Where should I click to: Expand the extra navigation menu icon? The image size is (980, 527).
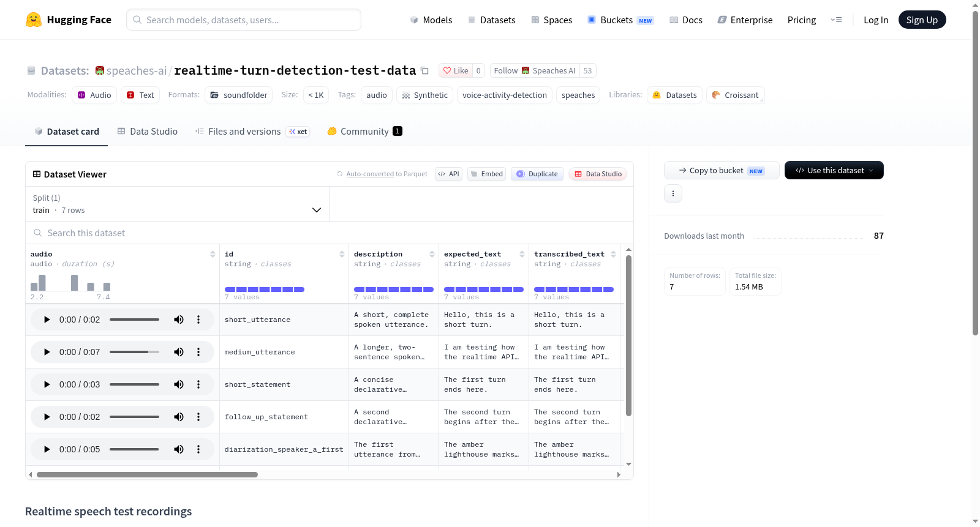836,20
